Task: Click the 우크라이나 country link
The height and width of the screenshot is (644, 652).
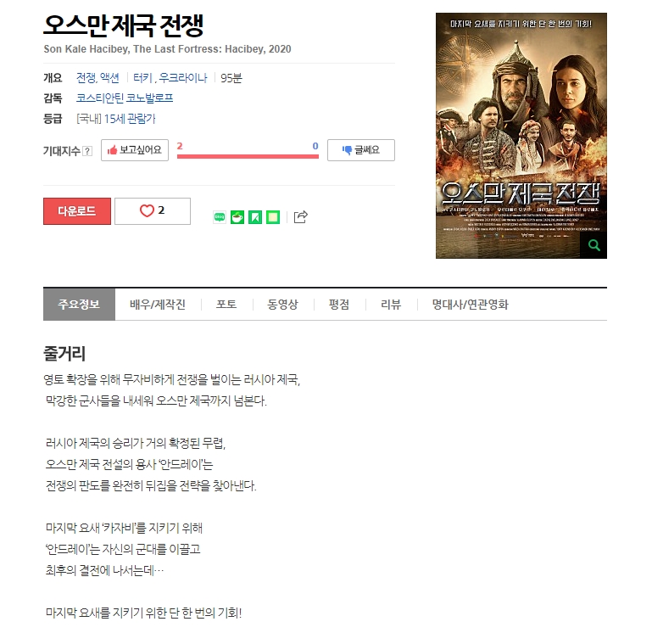Action: click(183, 78)
